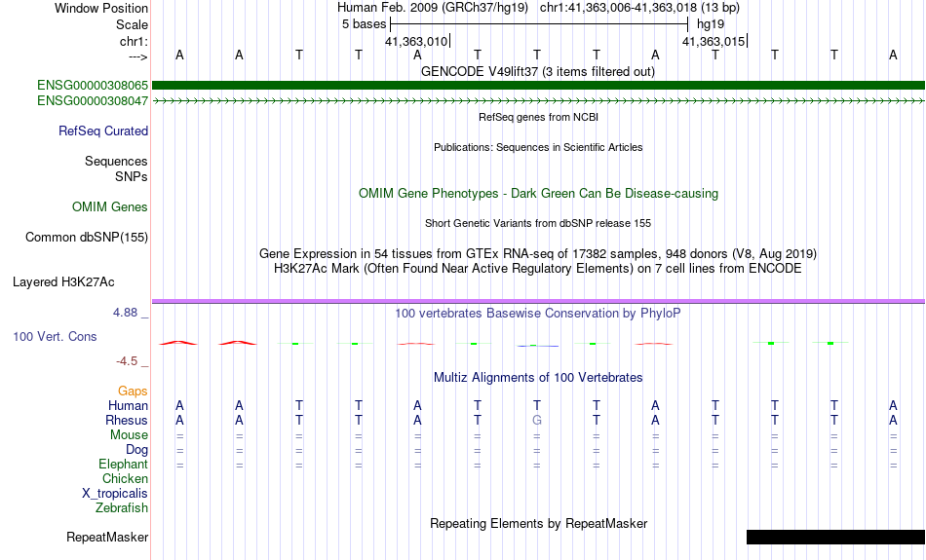Click the hg19 assembly label
926x560 pixels.
tap(711, 24)
